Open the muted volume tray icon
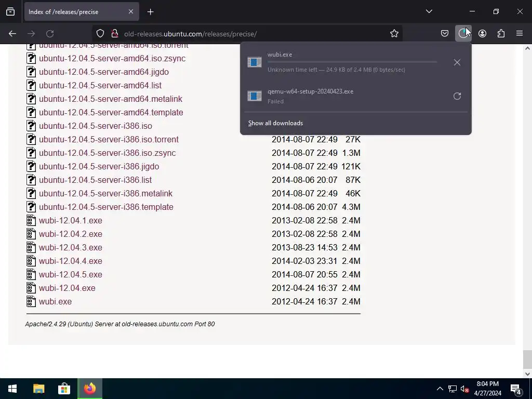Screen dimensions: 532x399 [465, 389]
